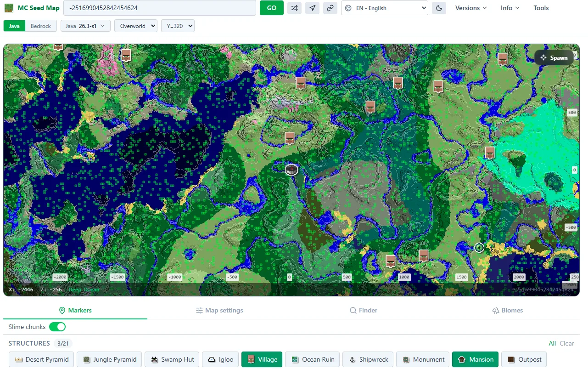Open the Tools menu

[541, 8]
